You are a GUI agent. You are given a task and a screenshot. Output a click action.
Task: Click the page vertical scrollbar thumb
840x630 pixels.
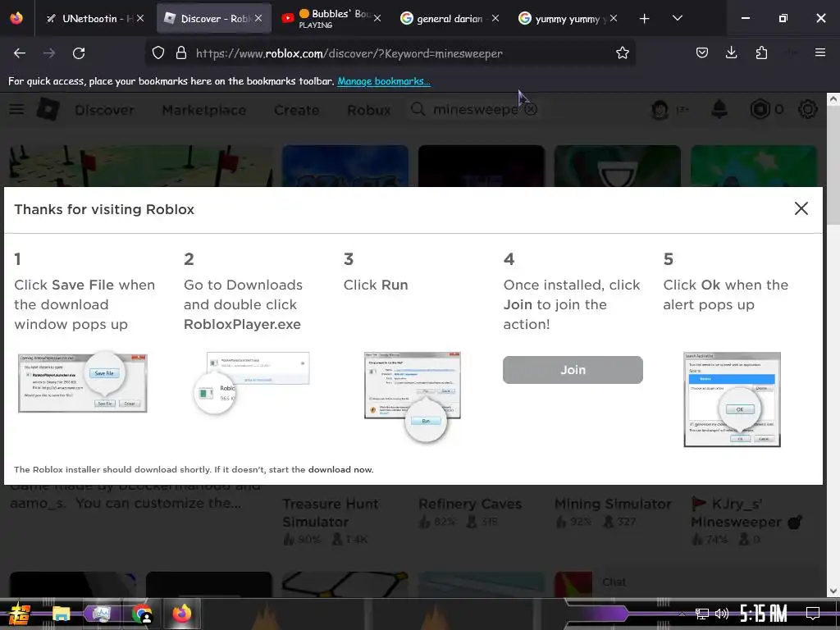pyautogui.click(x=833, y=165)
